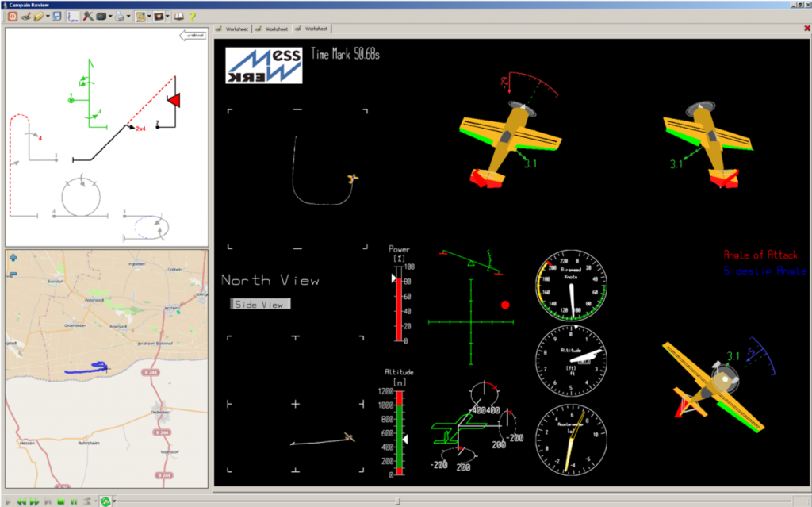Open the crossed tools settings icon

click(x=88, y=16)
